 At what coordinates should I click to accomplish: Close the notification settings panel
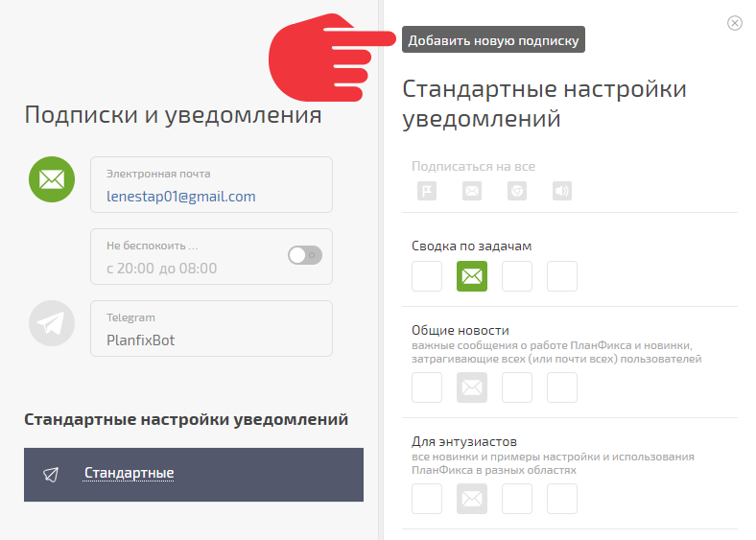coord(734,23)
